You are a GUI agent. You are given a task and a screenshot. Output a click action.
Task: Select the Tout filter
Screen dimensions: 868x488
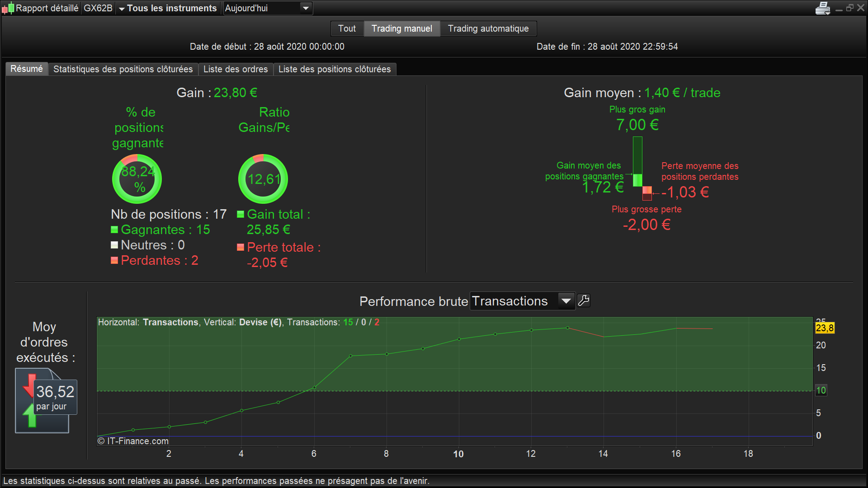click(x=347, y=28)
